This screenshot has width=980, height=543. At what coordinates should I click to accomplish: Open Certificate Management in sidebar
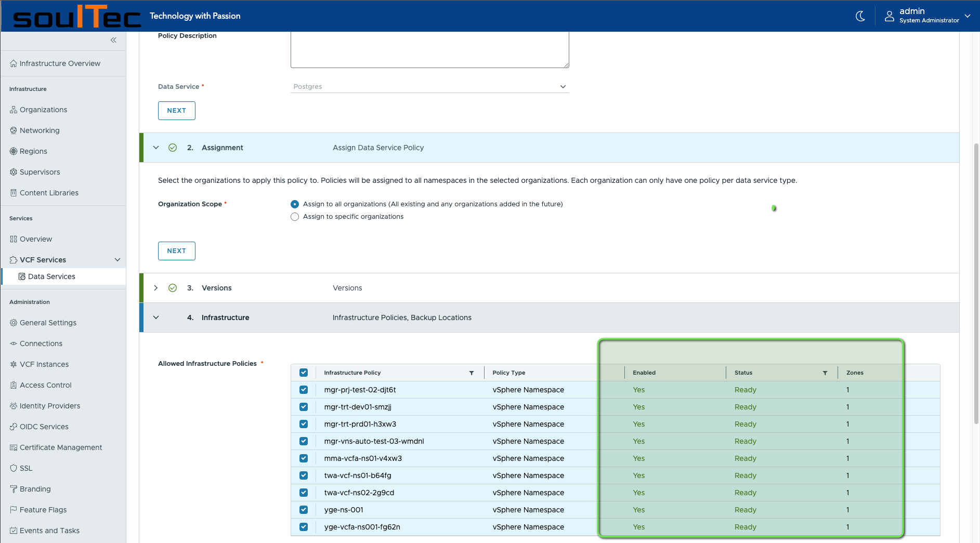point(60,447)
